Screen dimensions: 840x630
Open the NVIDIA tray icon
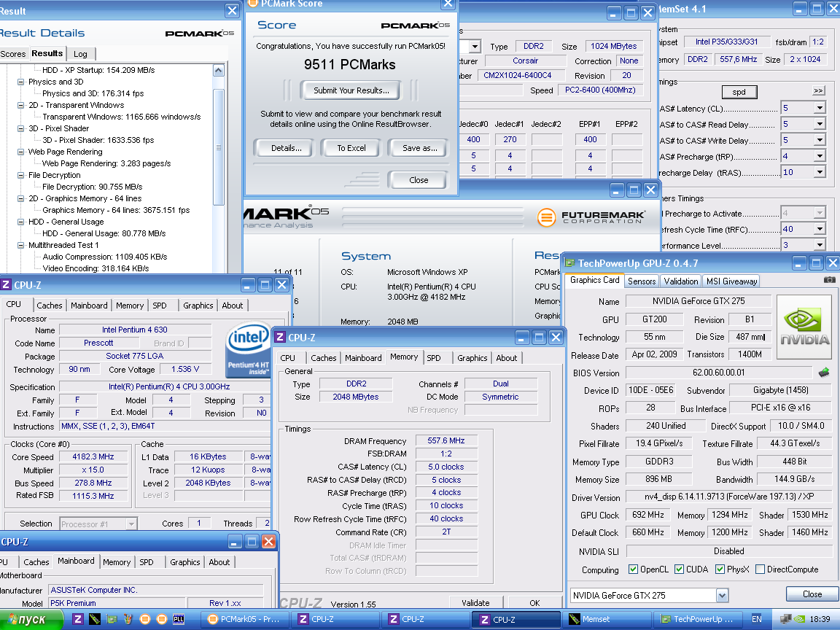pos(798,619)
